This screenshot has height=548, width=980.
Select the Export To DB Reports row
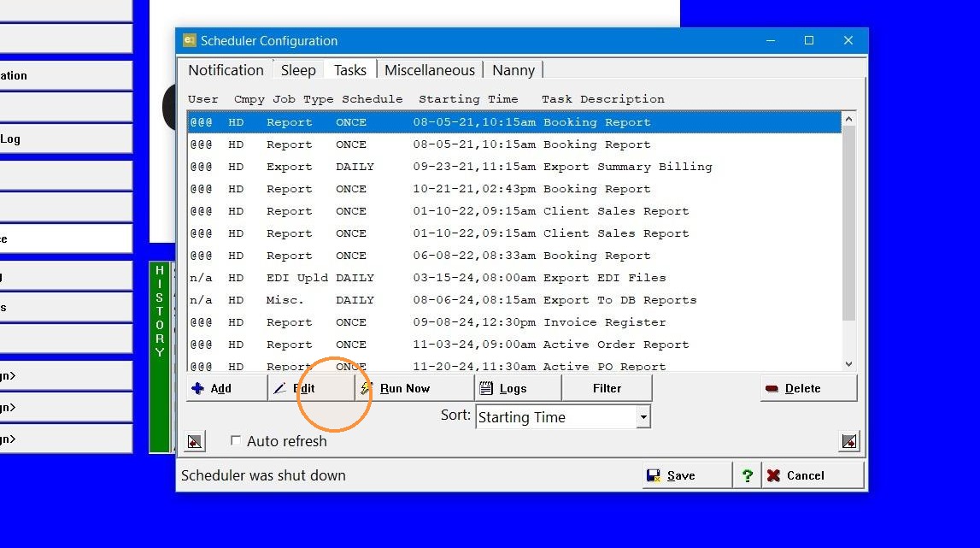click(x=514, y=300)
